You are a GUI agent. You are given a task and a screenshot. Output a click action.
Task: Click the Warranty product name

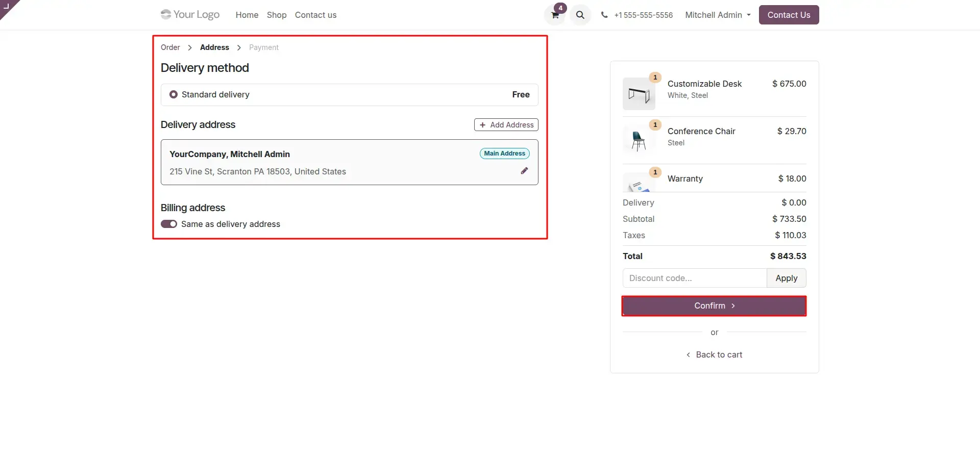pos(685,179)
